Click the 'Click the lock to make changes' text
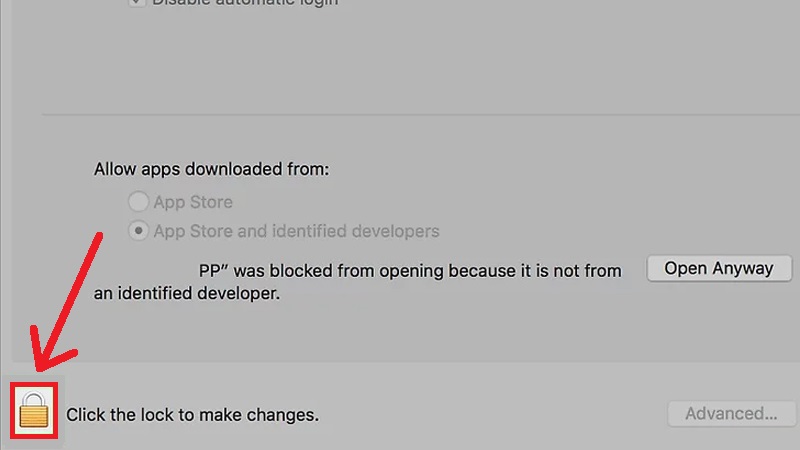Screen dimensions: 800x450 192,415
